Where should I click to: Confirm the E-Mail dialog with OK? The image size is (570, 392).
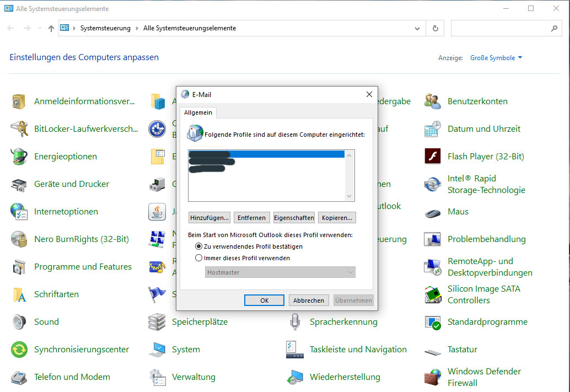click(264, 300)
